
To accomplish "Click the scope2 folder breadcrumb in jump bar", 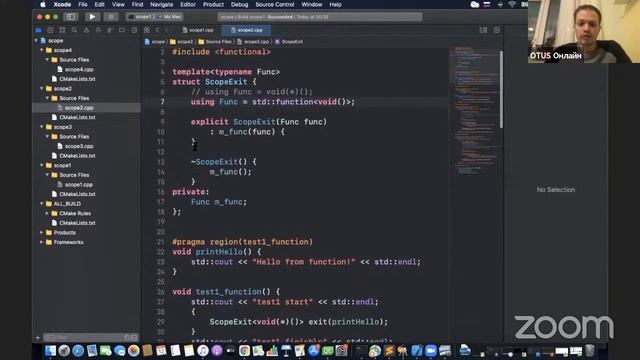I will pyautogui.click(x=182, y=42).
